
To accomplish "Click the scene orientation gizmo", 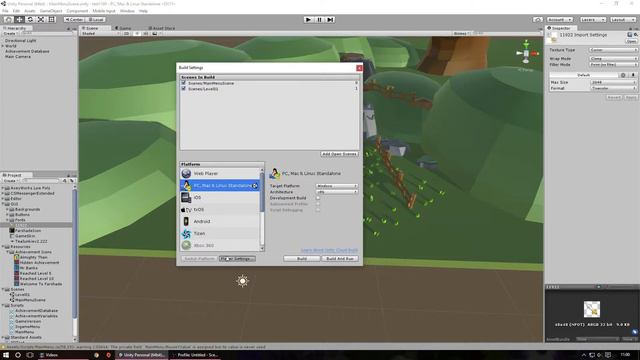I will pos(526,53).
